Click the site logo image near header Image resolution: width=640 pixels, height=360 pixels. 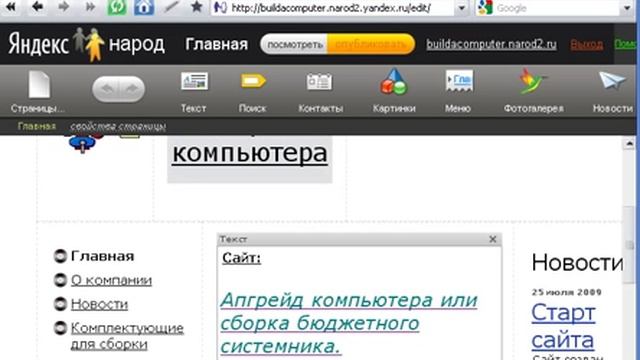(x=83, y=143)
